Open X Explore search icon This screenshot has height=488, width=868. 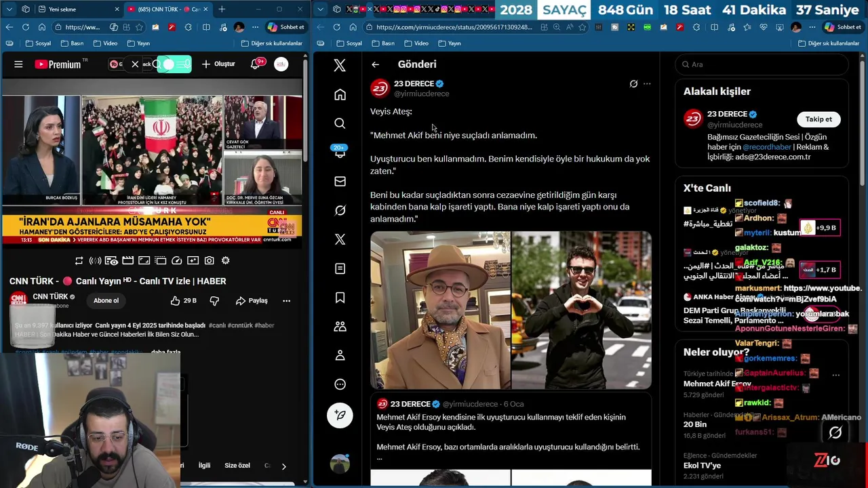click(x=340, y=123)
